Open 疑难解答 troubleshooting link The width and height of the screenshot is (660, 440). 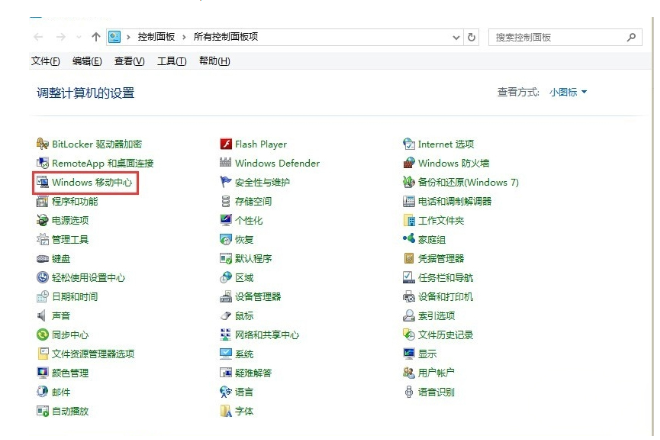(253, 373)
